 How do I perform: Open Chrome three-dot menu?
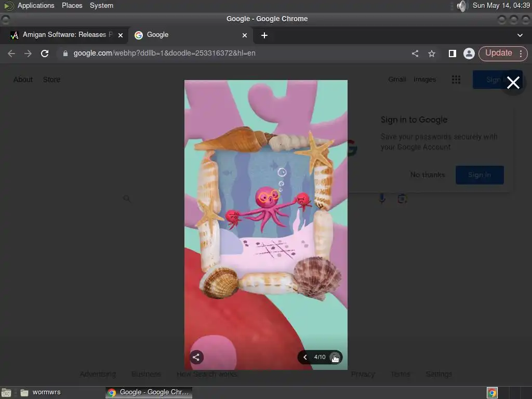tap(521, 54)
